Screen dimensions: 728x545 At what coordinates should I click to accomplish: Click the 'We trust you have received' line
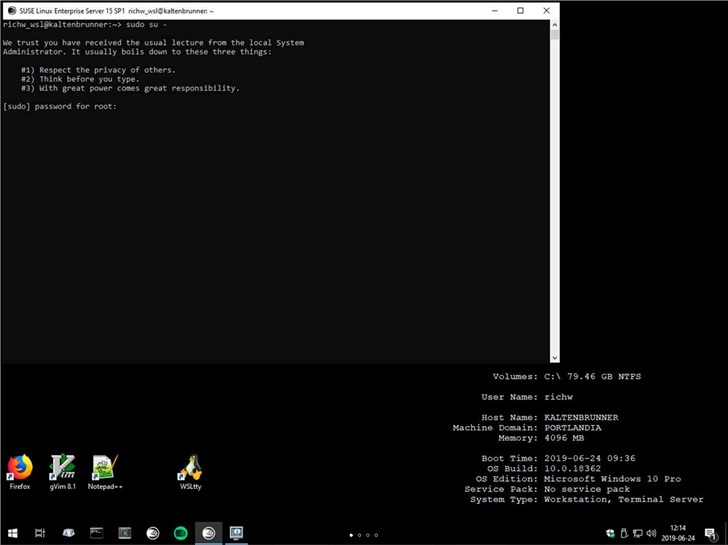(153, 43)
